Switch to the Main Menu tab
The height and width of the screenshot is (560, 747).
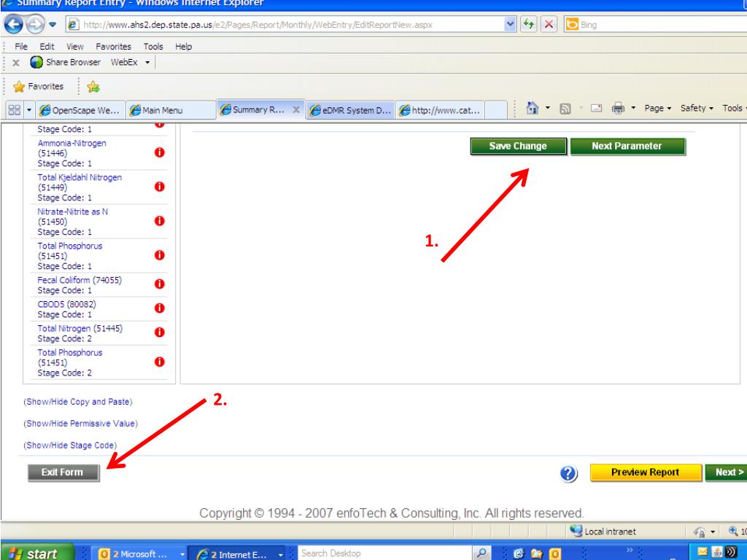click(171, 110)
